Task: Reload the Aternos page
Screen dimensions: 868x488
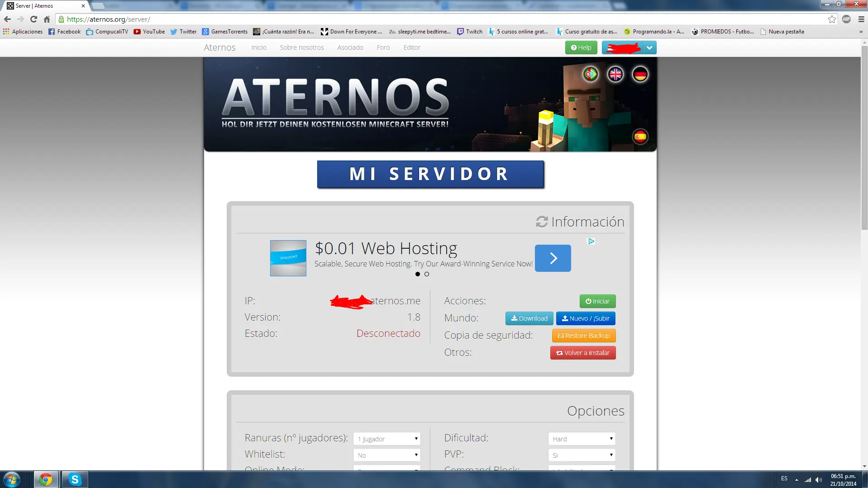Action: tap(33, 19)
